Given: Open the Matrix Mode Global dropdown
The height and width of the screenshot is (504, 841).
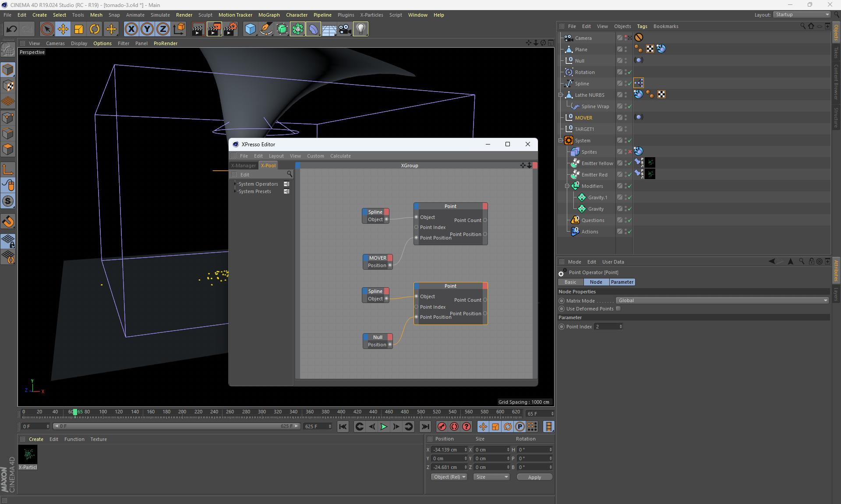Looking at the screenshot, I should 721,300.
